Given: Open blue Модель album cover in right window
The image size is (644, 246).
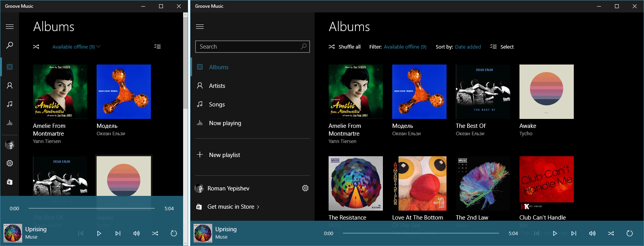Looking at the screenshot, I should click(x=419, y=92).
